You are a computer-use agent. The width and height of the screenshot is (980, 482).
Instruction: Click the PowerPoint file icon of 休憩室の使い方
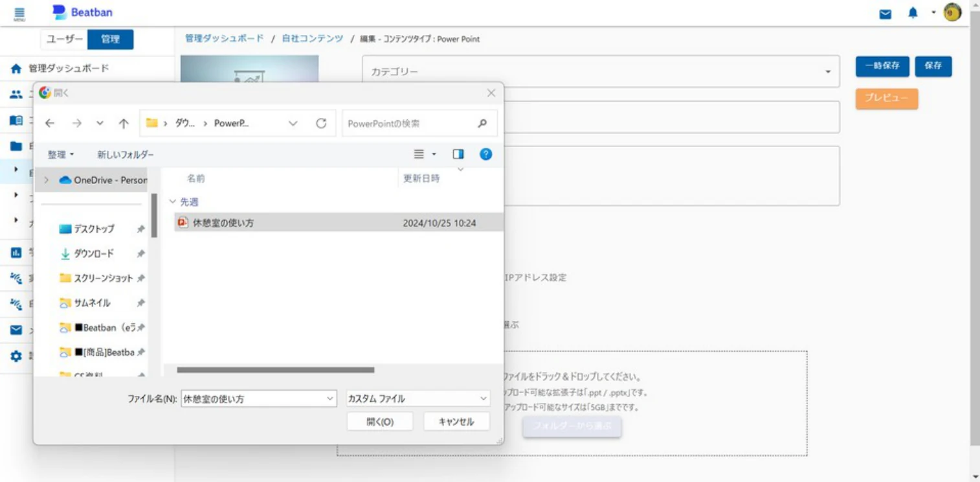(x=183, y=222)
